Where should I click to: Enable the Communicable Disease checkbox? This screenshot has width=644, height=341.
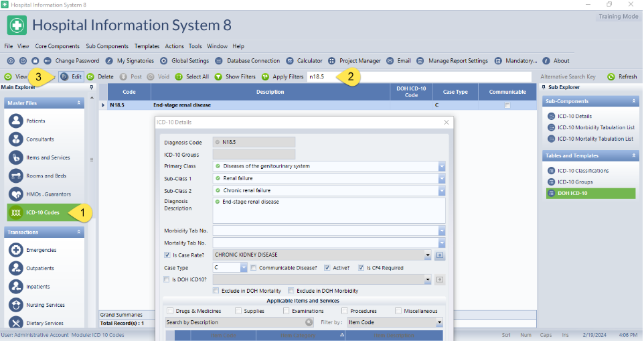(254, 267)
